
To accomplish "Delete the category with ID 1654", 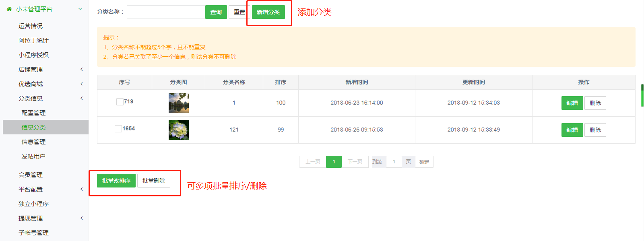I will tap(595, 130).
